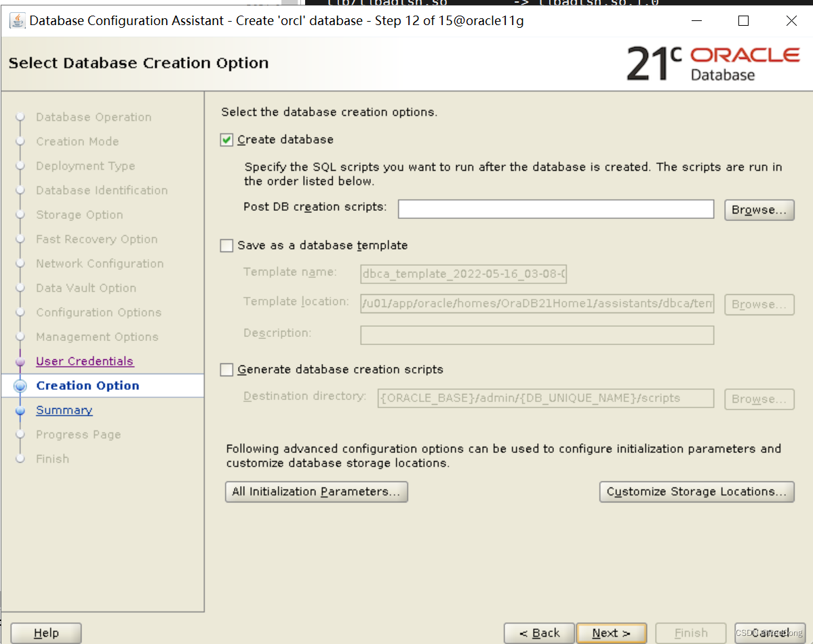Click the Java icon in title bar
Screen dimensions: 813x644
tap(18, 21)
